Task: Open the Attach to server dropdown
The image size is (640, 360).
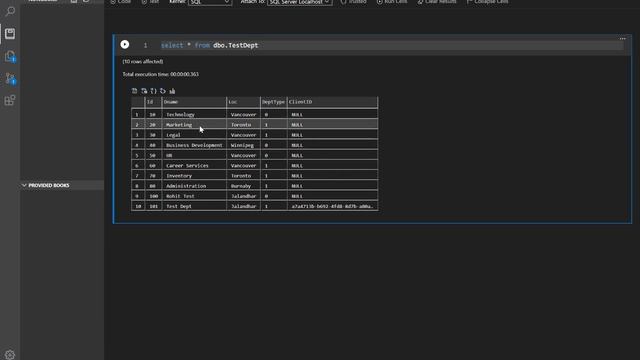Action: click(x=300, y=2)
